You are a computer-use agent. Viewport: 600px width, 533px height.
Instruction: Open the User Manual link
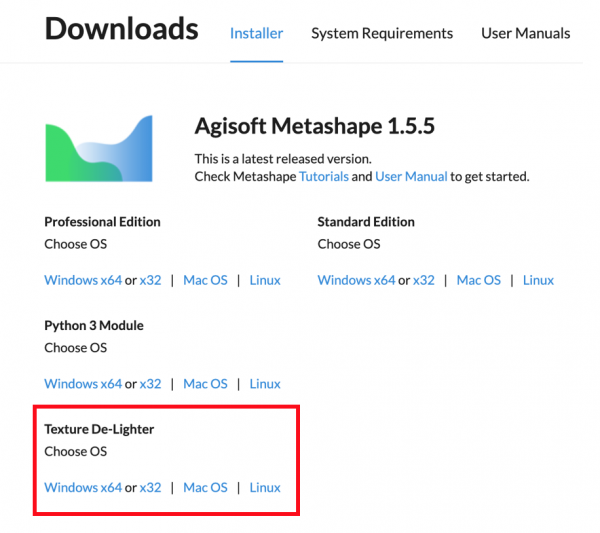point(411,176)
